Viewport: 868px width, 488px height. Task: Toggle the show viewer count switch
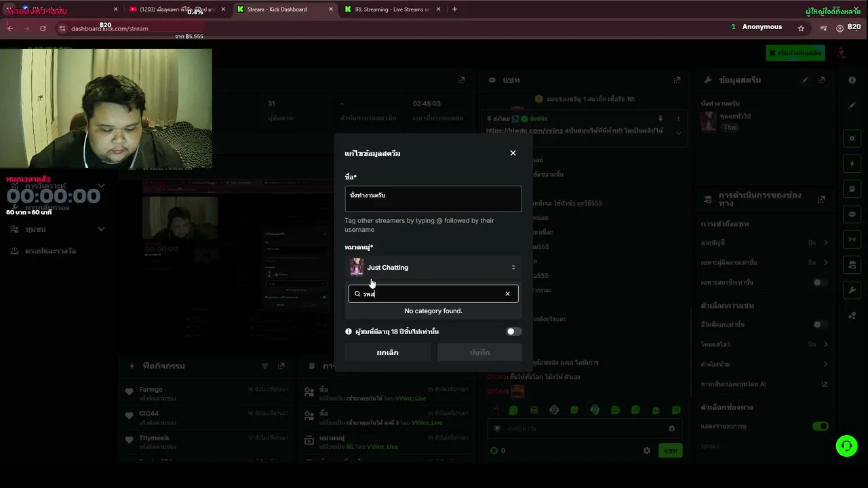pyautogui.click(x=821, y=426)
